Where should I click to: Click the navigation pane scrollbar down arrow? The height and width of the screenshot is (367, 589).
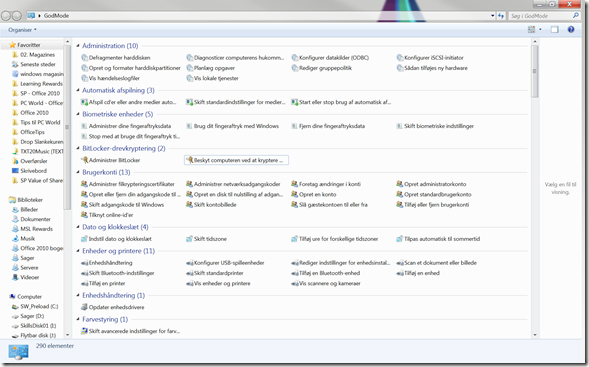67,335
